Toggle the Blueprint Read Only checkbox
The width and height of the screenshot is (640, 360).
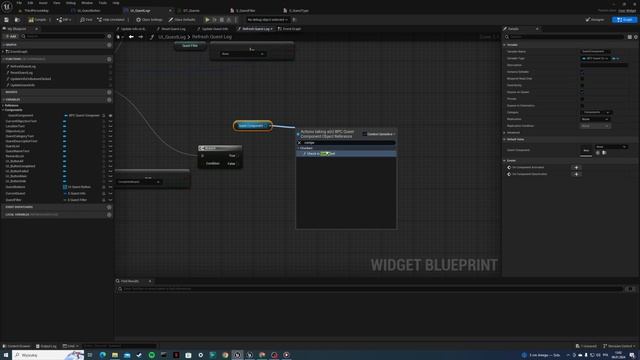[x=582, y=79]
